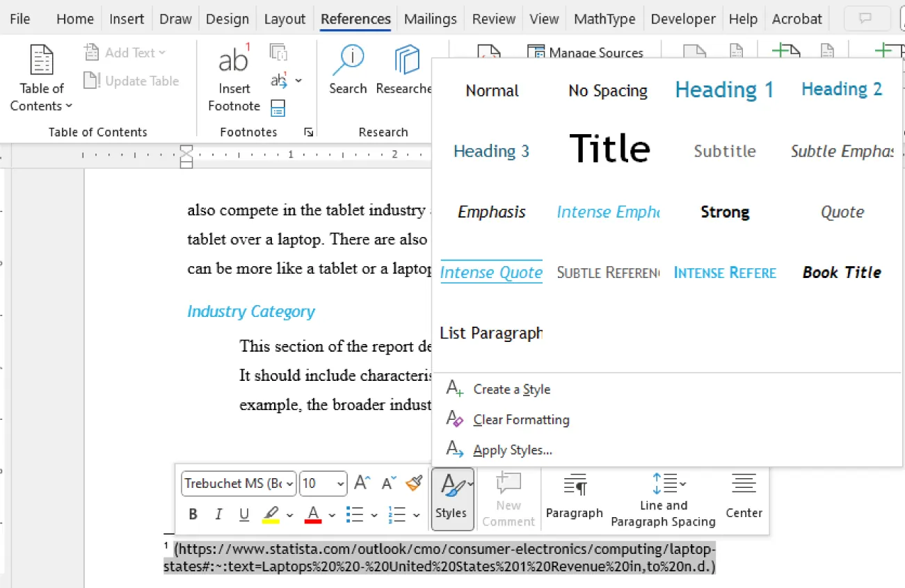Apply the Intense Quote style from the gallery

[491, 272]
